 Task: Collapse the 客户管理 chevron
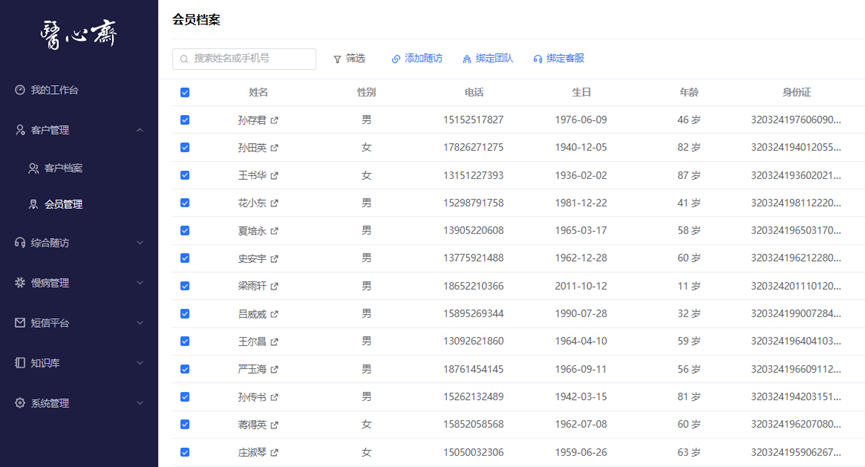(x=140, y=130)
